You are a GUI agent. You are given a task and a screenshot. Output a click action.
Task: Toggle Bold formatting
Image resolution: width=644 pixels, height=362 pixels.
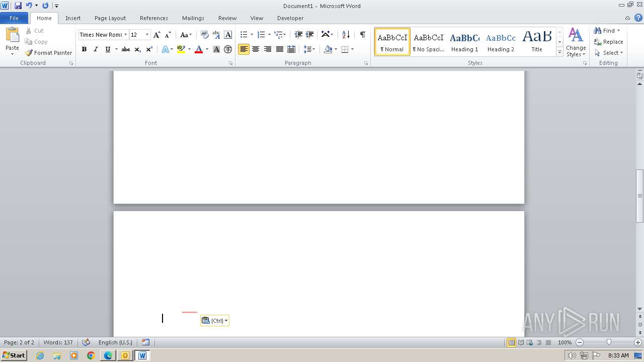point(84,49)
